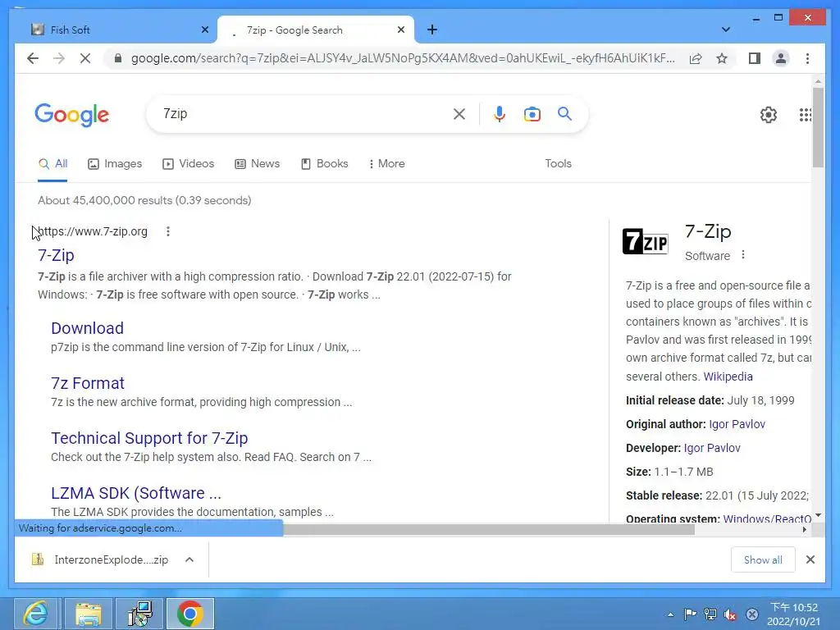Close the 7zip - Google Search tab

pos(400,30)
